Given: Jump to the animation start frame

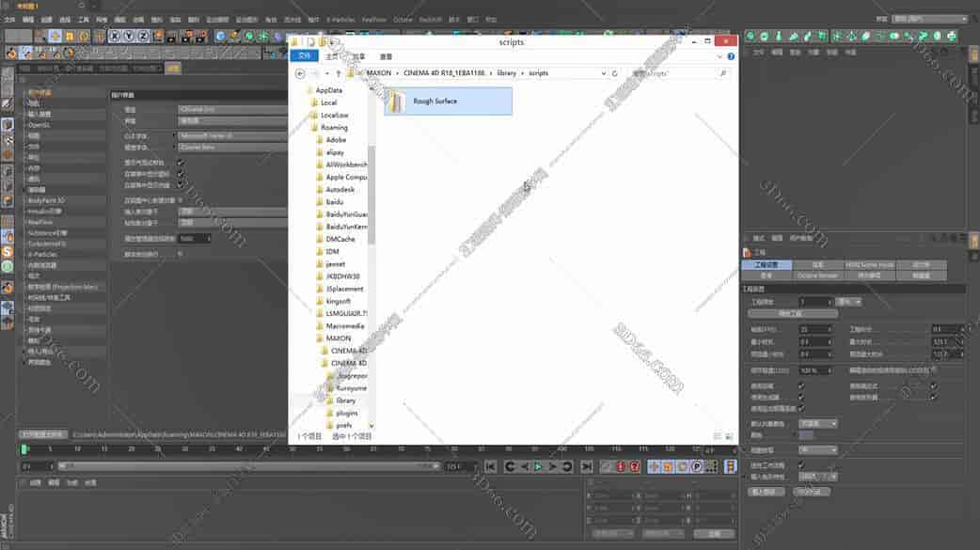Looking at the screenshot, I should pyautogui.click(x=489, y=466).
